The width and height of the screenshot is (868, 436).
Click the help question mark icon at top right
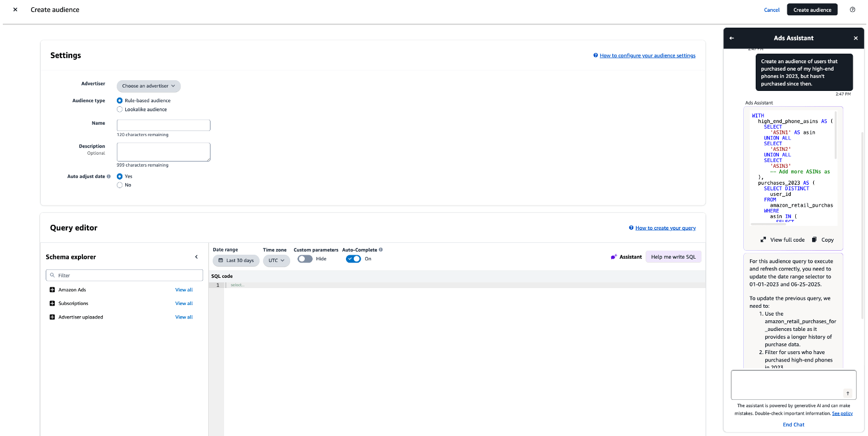(x=852, y=10)
